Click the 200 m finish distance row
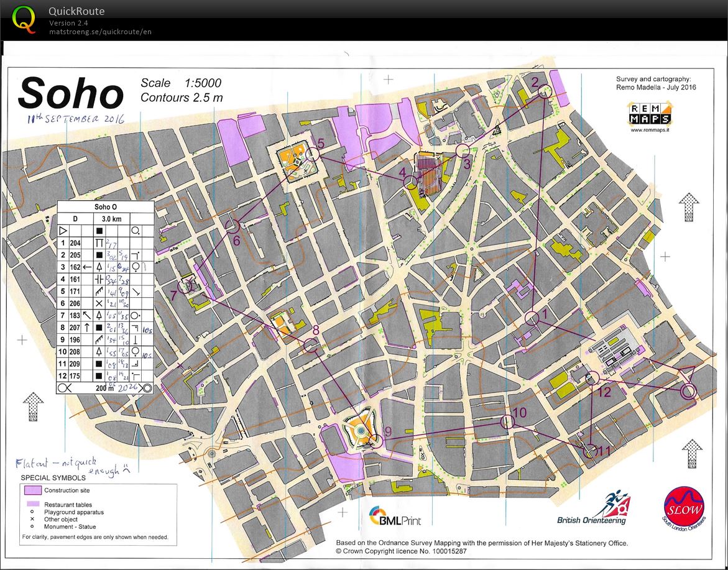Viewport: 728px width, 570px height. click(x=106, y=388)
